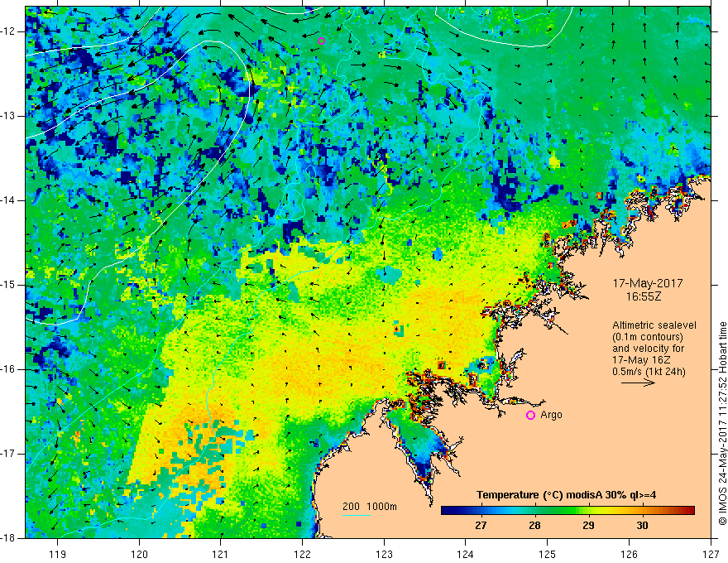The image size is (728, 563).
Task: Click the Argo legend label
Action: pyautogui.click(x=551, y=415)
